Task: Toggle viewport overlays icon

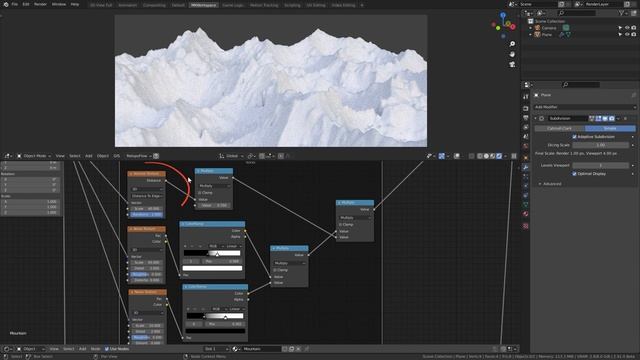Action: (457, 156)
